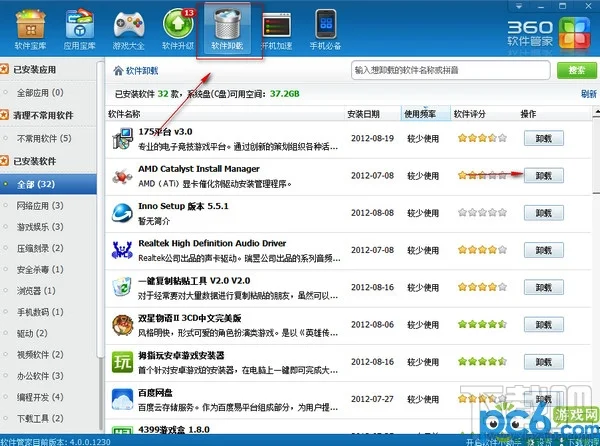Click the 双星物语II game icon
The width and height of the screenshot is (600, 446).
(x=122, y=325)
